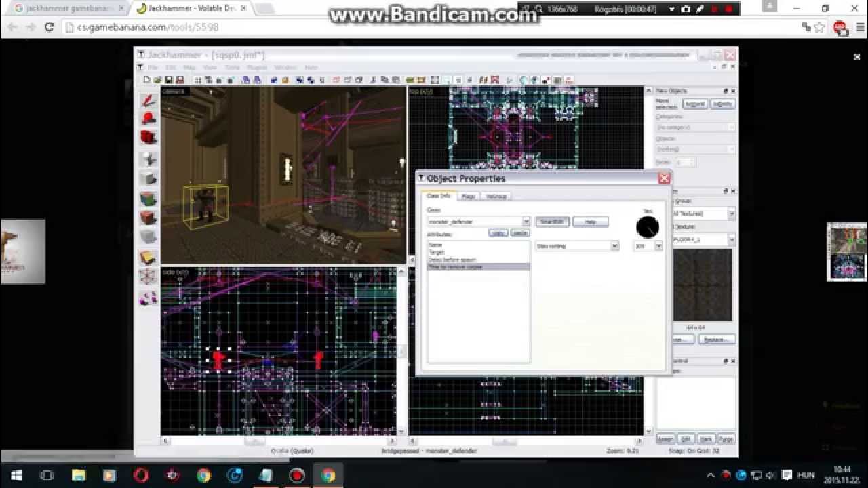Switch to the Flags tab
Image resolution: width=868 pixels, height=488 pixels.
[x=468, y=196]
